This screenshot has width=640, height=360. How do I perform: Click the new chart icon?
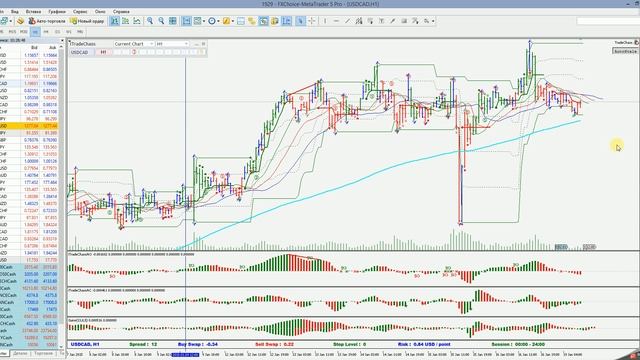5,21
